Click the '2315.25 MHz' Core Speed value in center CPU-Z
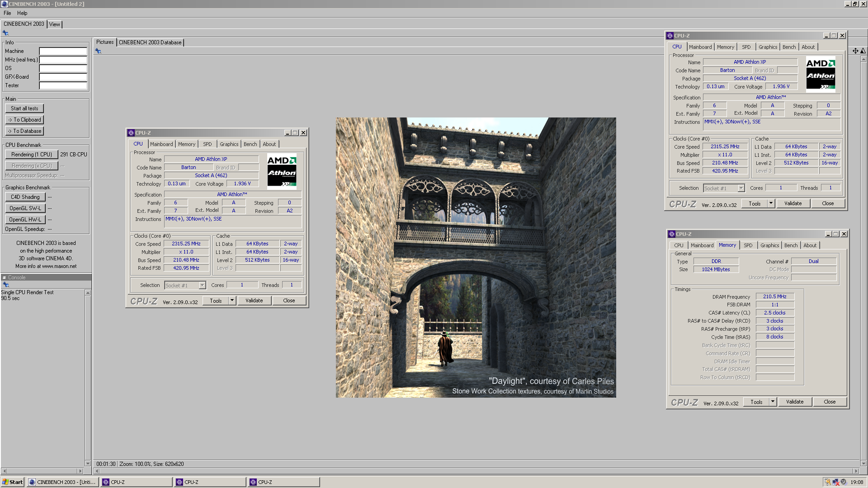Viewport: 868px width, 488px height. click(x=186, y=244)
